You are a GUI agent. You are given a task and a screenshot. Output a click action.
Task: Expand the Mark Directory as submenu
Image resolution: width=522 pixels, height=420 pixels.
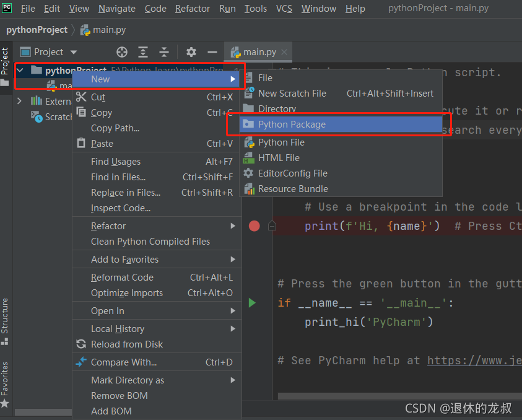[157, 380]
